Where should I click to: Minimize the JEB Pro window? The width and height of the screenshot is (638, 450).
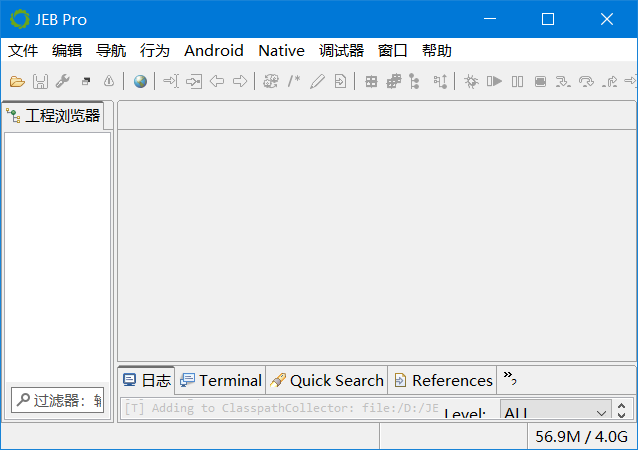tap(490, 19)
